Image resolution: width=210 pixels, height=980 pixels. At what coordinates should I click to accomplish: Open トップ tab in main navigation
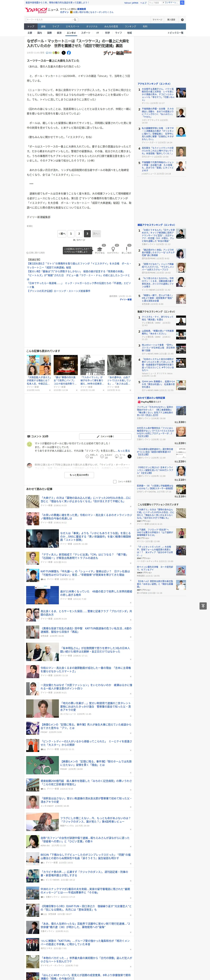pyautogui.click(x=31, y=26)
